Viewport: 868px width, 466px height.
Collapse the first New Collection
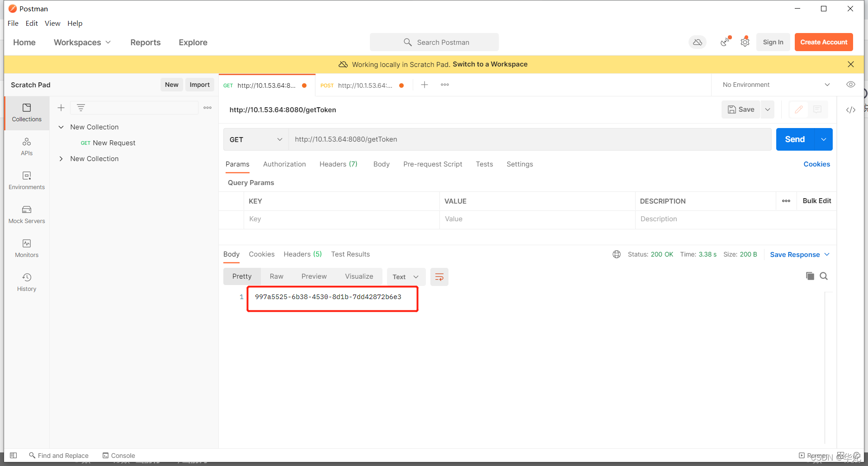click(x=61, y=127)
